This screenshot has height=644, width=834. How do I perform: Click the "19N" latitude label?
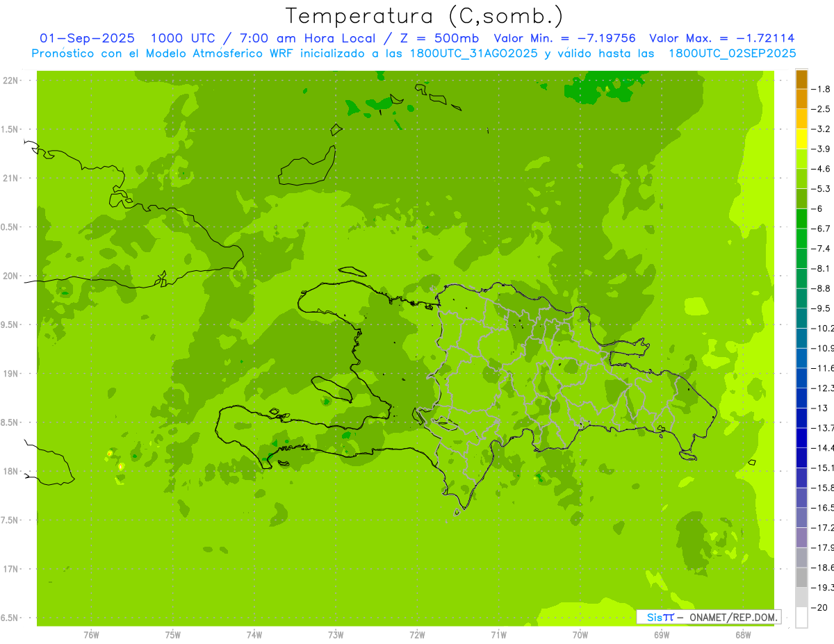click(10, 374)
